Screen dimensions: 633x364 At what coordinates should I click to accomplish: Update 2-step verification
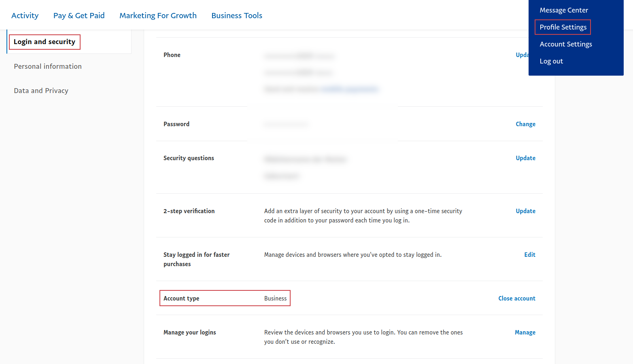(525, 211)
